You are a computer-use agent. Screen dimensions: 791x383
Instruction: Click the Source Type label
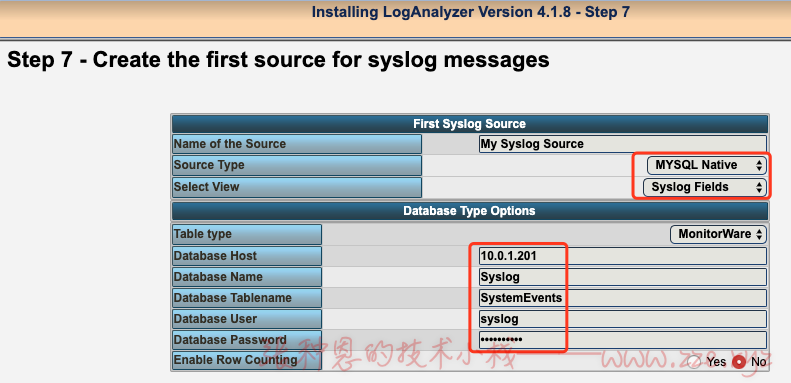(x=297, y=165)
